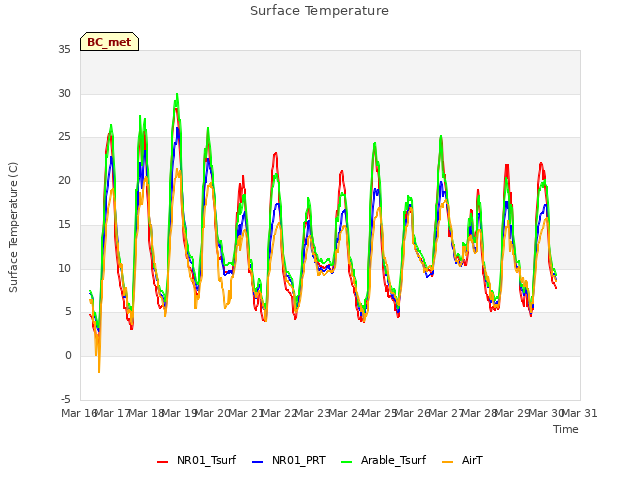This screenshot has height=480, width=640.
Task: Click the Mar 28 x-axis tick label
Action: pyautogui.click(x=480, y=413)
